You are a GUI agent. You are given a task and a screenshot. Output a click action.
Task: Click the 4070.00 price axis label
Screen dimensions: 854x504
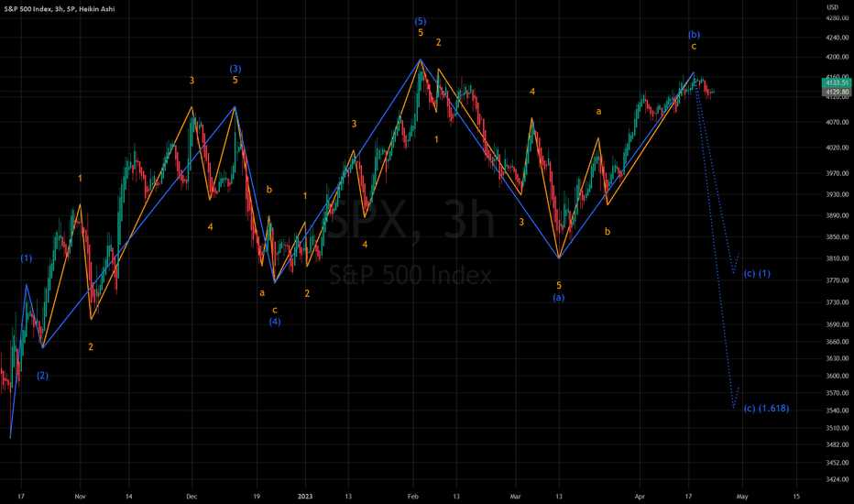pyautogui.click(x=838, y=123)
